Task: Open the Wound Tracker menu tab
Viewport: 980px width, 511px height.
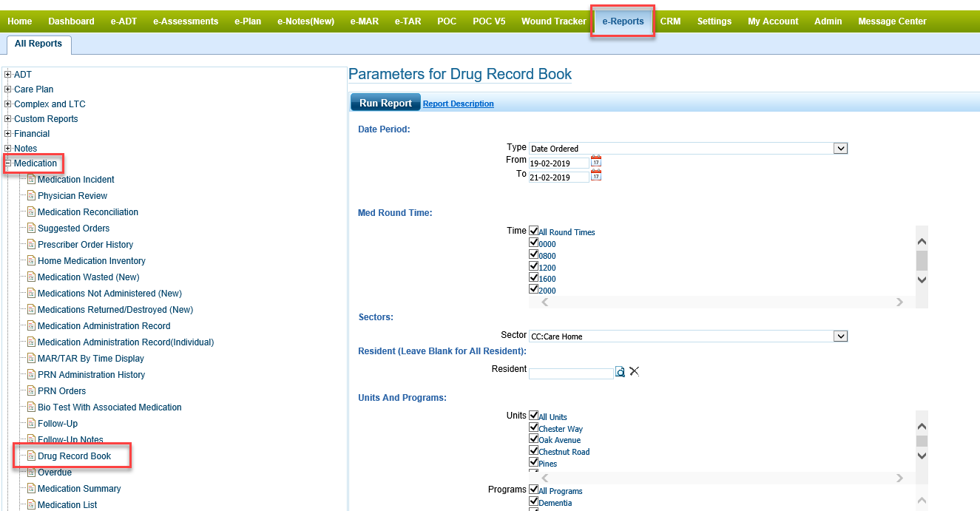Action: pyautogui.click(x=554, y=21)
